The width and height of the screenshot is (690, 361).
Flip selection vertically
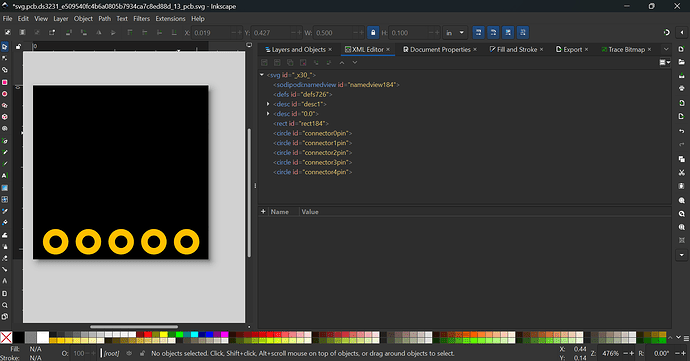pyautogui.click(x=113, y=33)
